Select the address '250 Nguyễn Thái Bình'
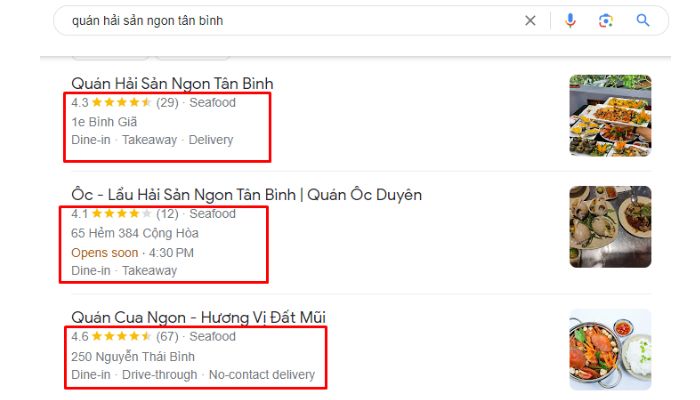This screenshot has width=700, height=400. click(133, 356)
